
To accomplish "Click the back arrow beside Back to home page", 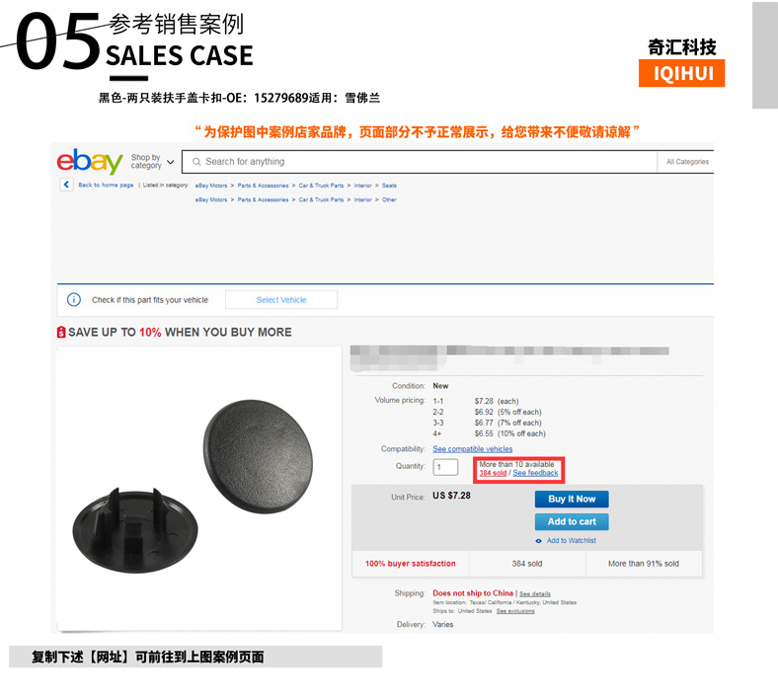I will click(x=66, y=185).
